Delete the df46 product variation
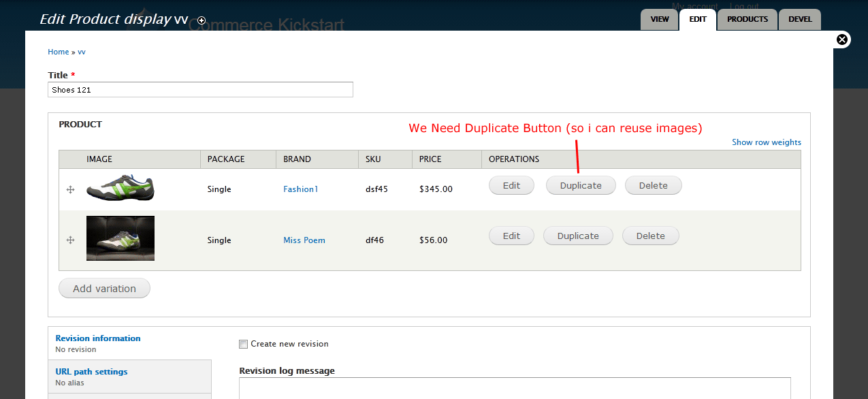Screen dimensions: 868x399 [650, 236]
